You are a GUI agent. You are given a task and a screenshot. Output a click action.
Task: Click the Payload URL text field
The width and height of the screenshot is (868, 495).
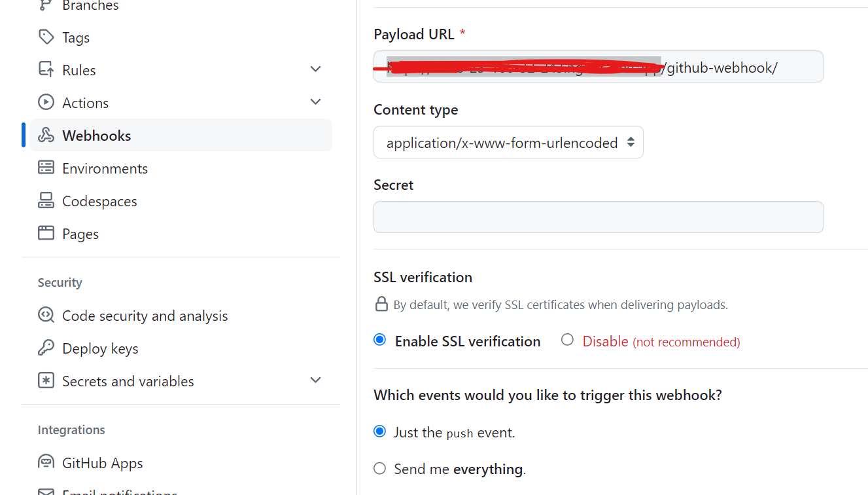pyautogui.click(x=798, y=67)
